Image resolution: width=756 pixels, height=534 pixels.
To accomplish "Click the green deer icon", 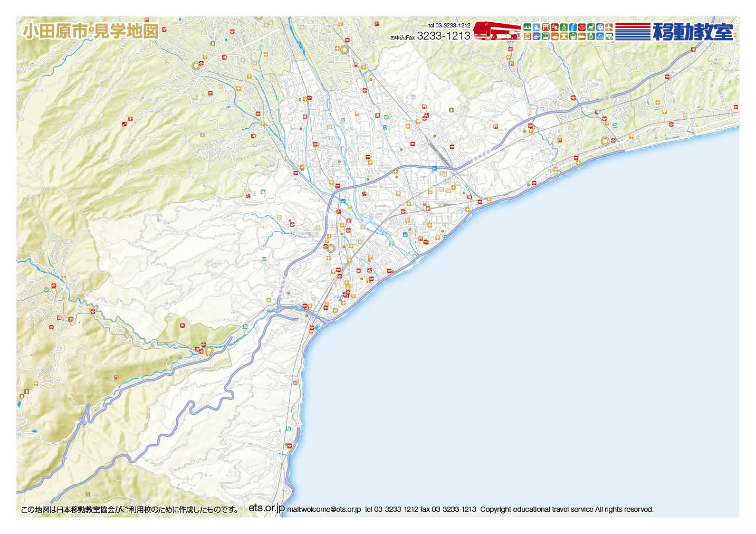I will pyautogui.click(x=591, y=27).
